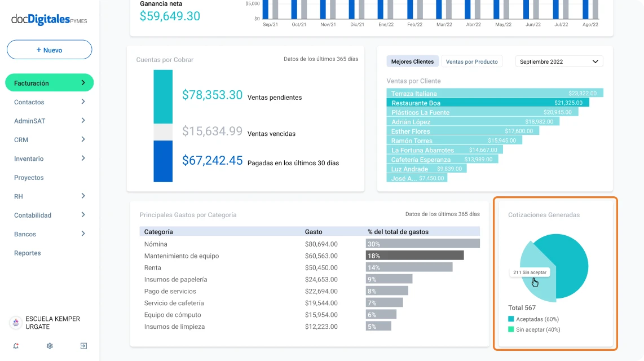644x361 pixels.
Task: Select the Restaurante Boa client bar
Action: [x=488, y=103]
